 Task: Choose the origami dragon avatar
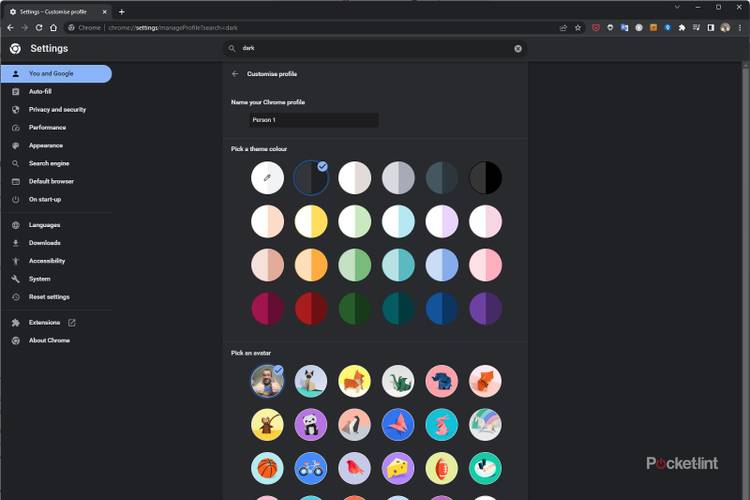(x=398, y=381)
